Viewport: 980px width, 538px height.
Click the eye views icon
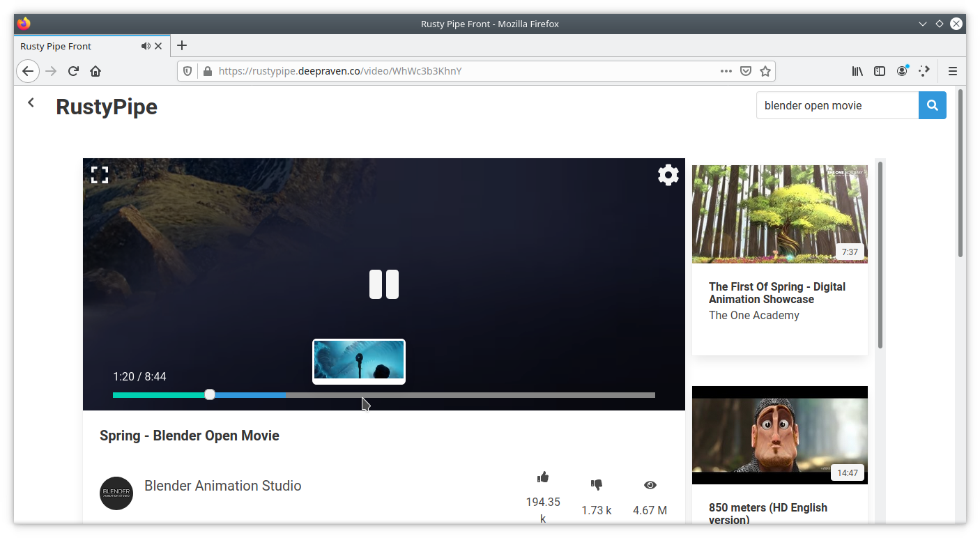point(650,485)
